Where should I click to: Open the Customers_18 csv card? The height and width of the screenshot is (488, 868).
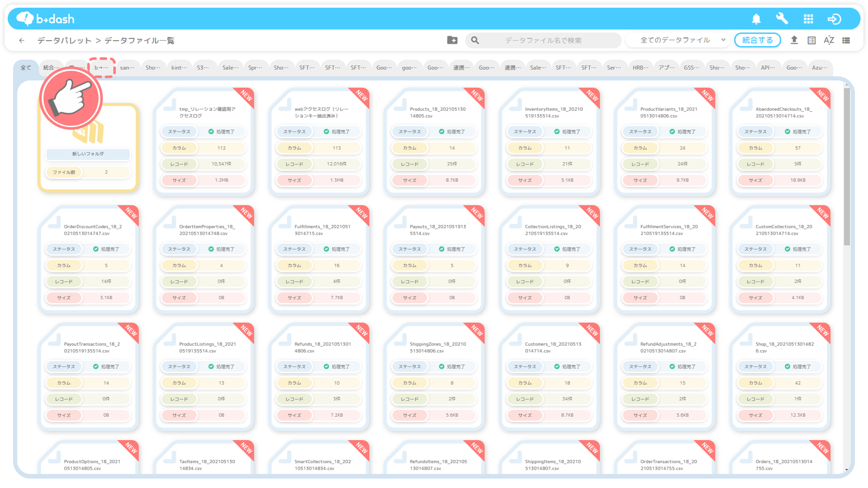click(549, 377)
